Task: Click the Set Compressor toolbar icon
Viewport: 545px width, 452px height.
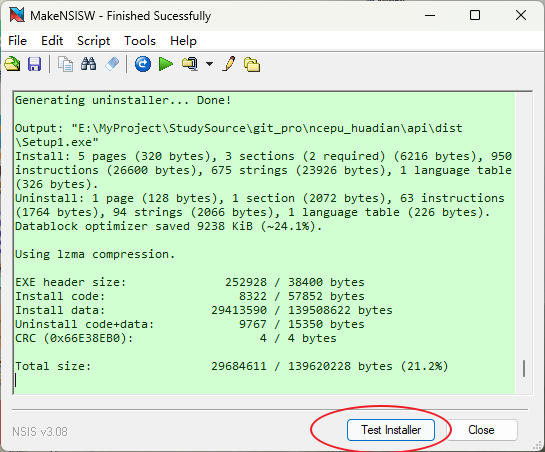Action: 190,64
